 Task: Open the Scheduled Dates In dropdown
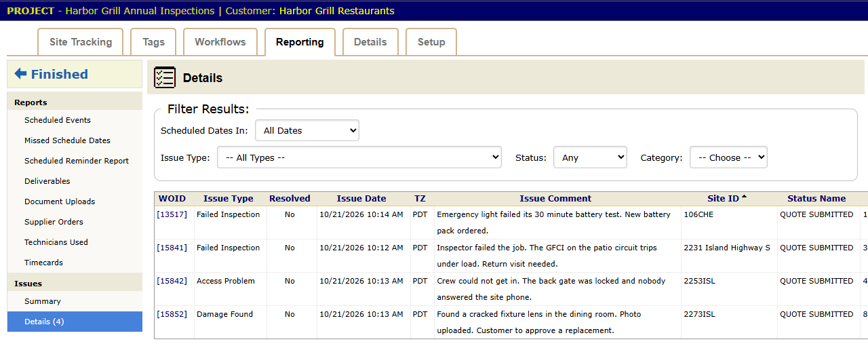point(307,130)
